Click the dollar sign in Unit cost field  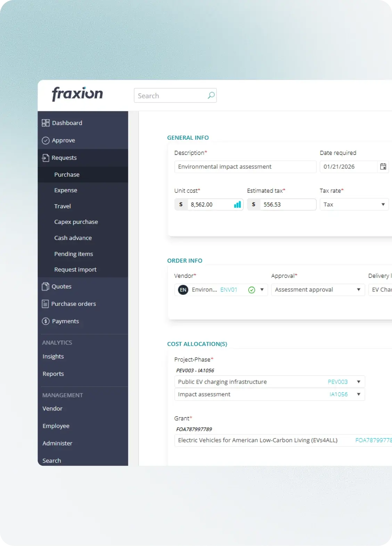coord(181,204)
